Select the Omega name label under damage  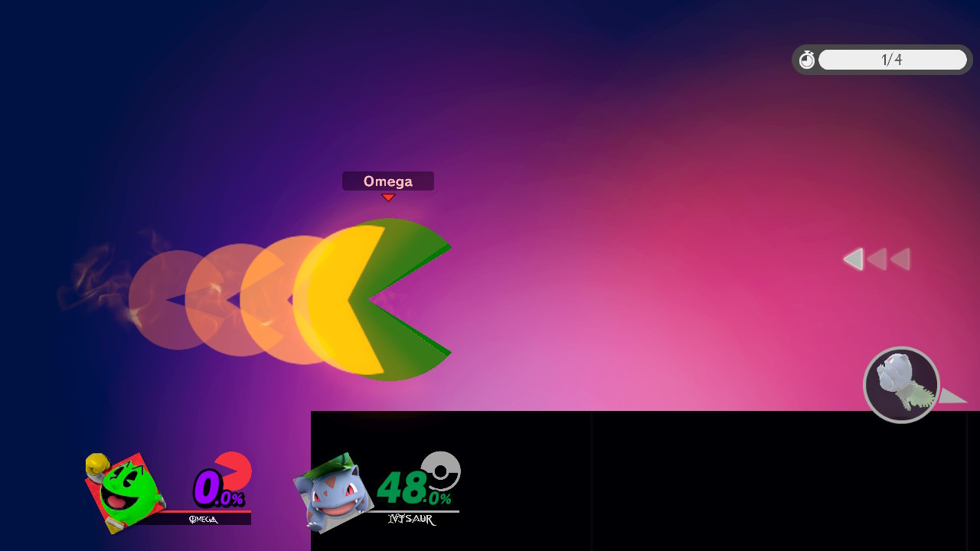pyautogui.click(x=203, y=520)
